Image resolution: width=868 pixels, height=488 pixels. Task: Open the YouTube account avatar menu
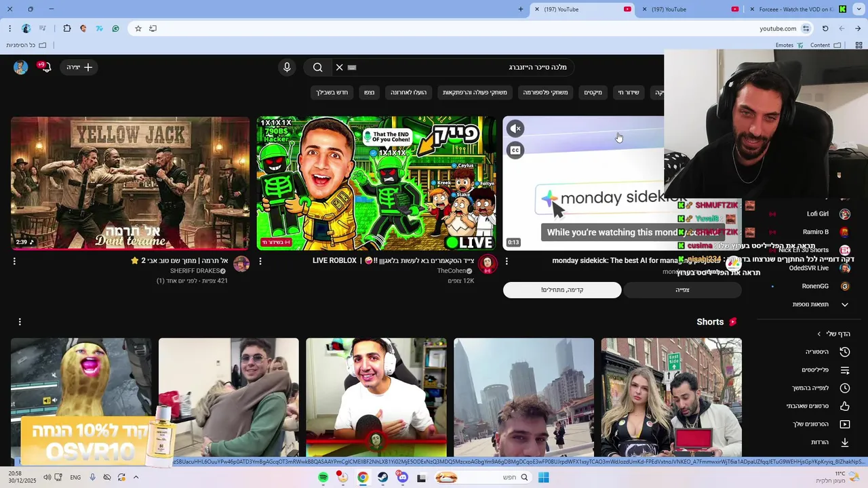tap(20, 67)
